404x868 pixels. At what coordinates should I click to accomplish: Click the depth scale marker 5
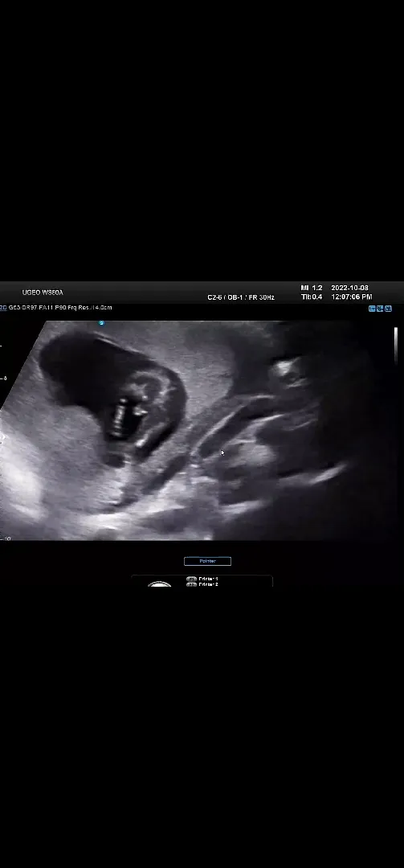click(x=5, y=379)
